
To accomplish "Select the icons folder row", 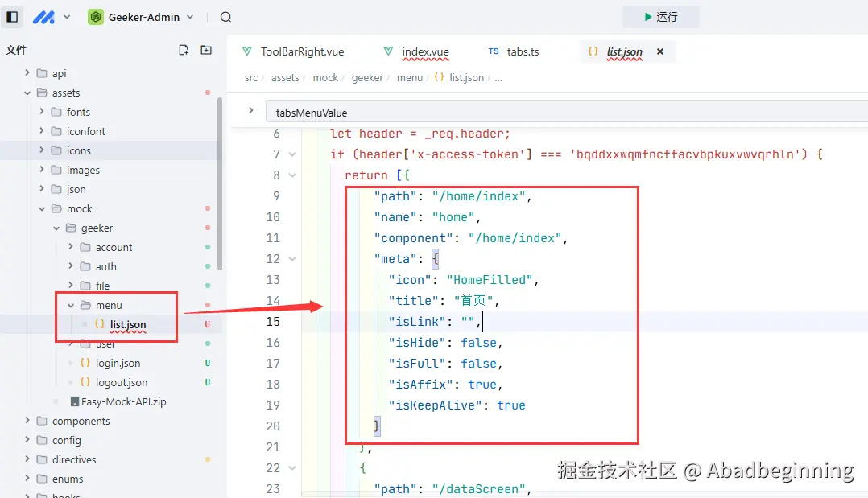I will [109, 150].
